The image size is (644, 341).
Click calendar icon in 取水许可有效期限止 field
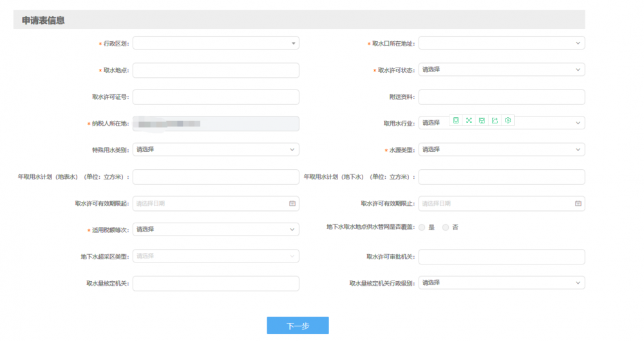click(x=578, y=203)
